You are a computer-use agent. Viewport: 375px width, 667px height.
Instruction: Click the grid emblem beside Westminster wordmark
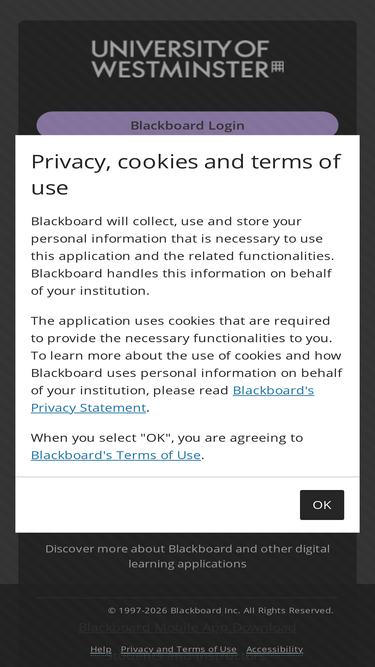(278, 67)
